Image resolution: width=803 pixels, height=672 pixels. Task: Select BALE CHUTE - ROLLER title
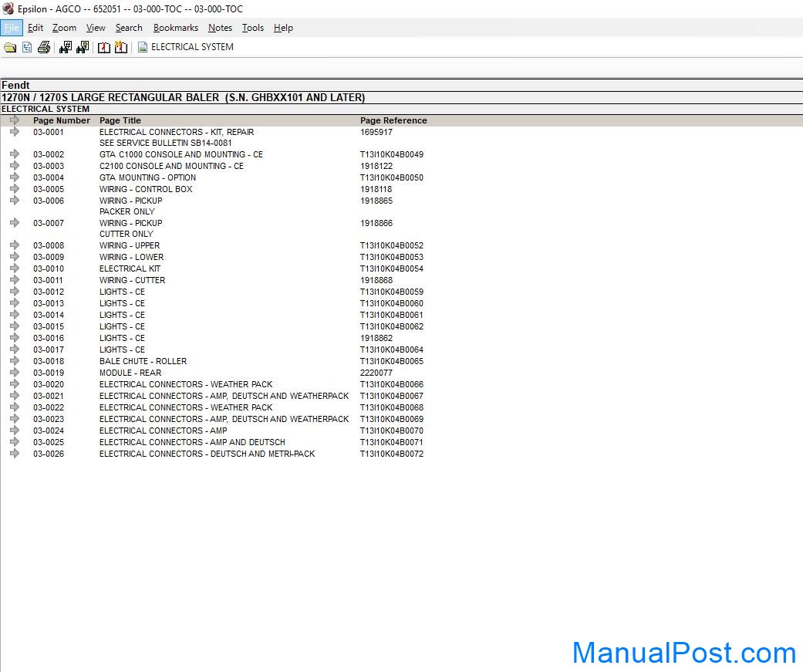[x=143, y=361]
